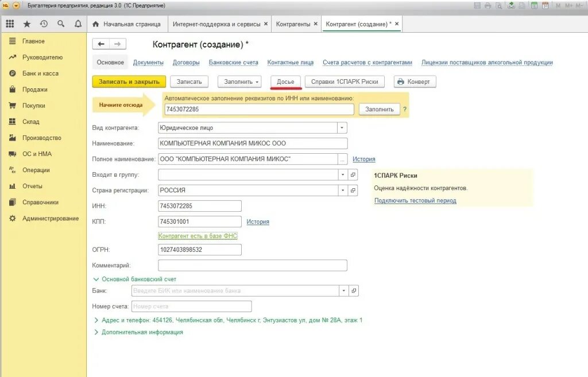Open the Заполнить dropdown button in toolbar

[239, 81]
